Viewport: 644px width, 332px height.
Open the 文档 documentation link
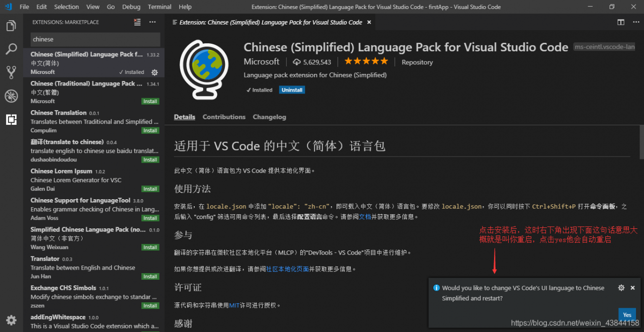coord(365,217)
